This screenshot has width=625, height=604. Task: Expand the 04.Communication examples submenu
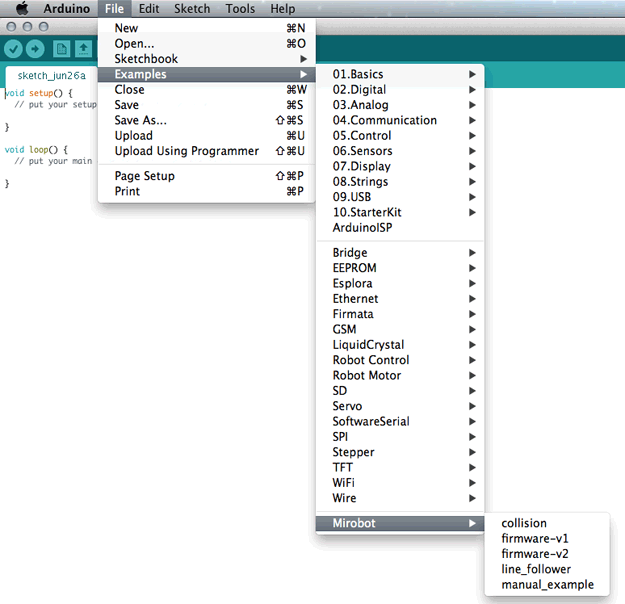tap(400, 120)
